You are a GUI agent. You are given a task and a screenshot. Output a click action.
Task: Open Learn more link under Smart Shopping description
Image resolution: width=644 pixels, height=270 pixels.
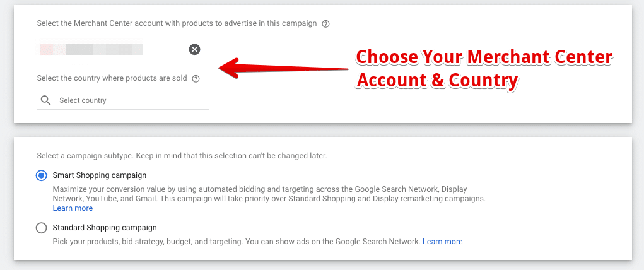click(73, 208)
